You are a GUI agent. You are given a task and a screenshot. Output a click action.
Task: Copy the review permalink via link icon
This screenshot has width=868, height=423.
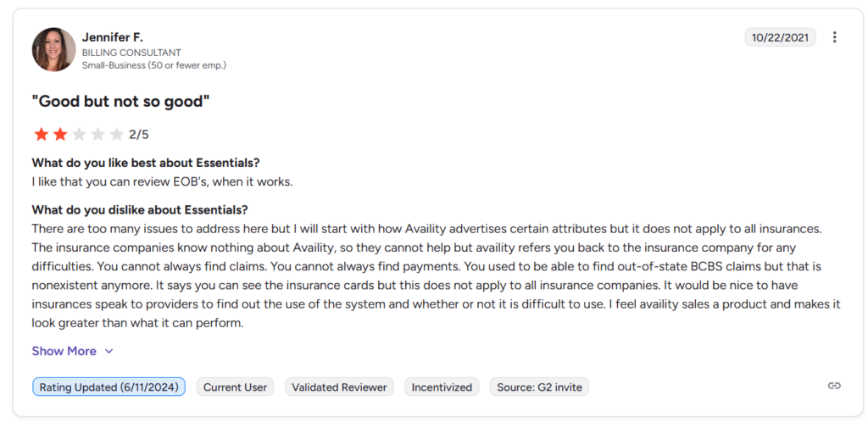pos(834,386)
